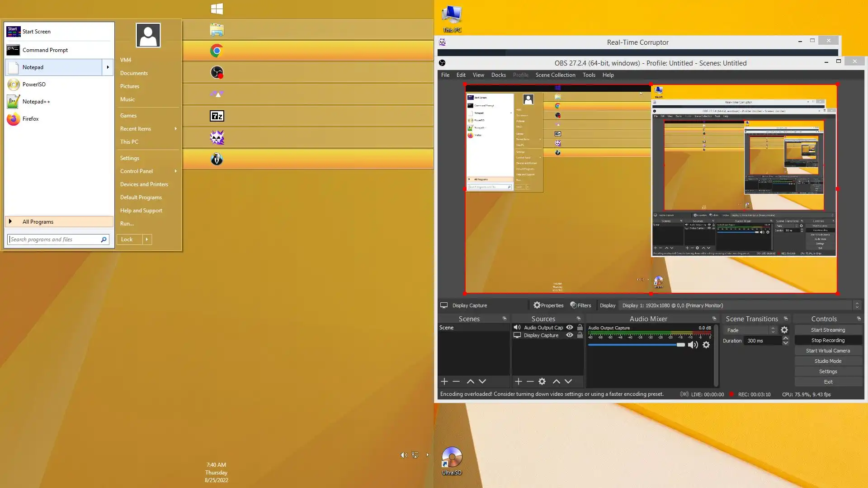This screenshot has height=488, width=868.
Task: Expand the All Programs list
Action: click(x=38, y=222)
